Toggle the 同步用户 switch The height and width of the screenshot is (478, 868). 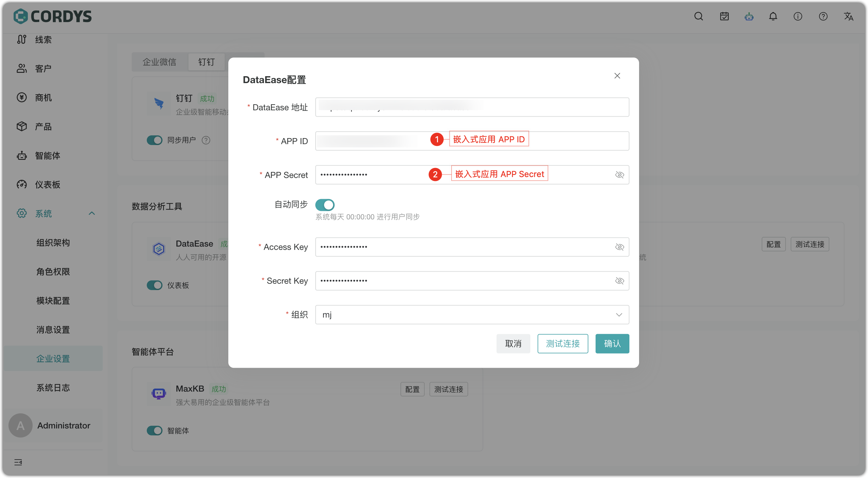[155, 140]
